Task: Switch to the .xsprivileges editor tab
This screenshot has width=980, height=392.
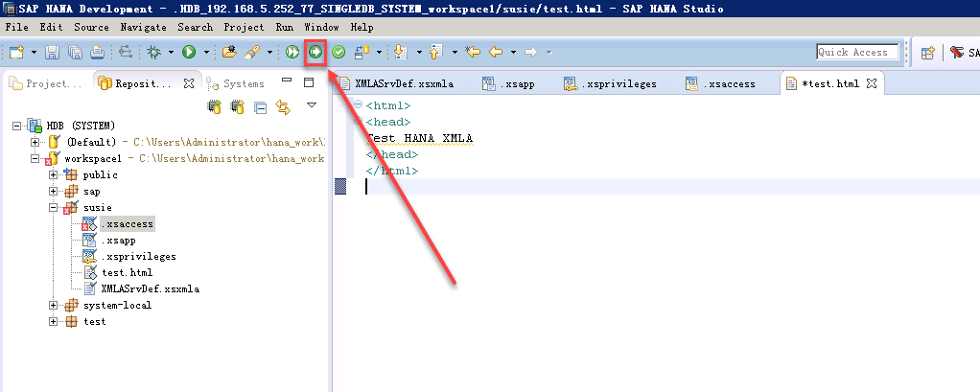Action: pyautogui.click(x=610, y=83)
